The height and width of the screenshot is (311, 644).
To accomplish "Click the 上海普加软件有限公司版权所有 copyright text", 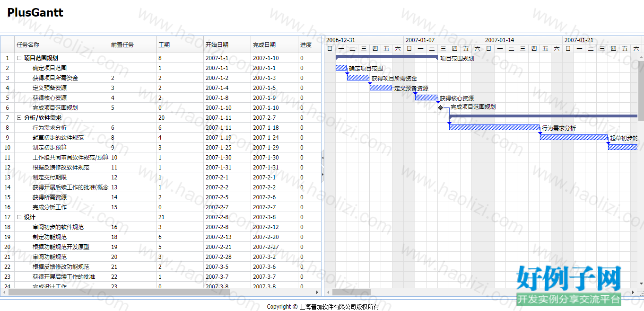I will point(339,306).
